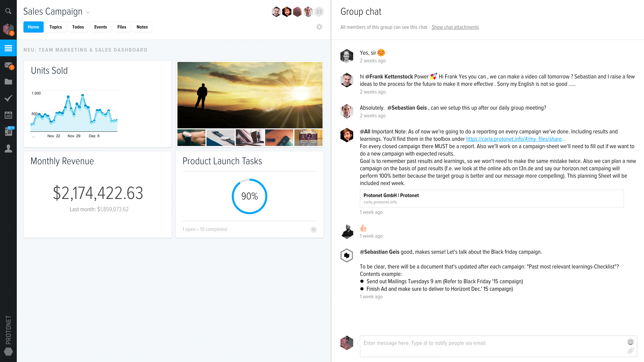The height and width of the screenshot is (362, 644).
Task: Open the todos checkmark sidebar icon
Action: tap(8, 98)
